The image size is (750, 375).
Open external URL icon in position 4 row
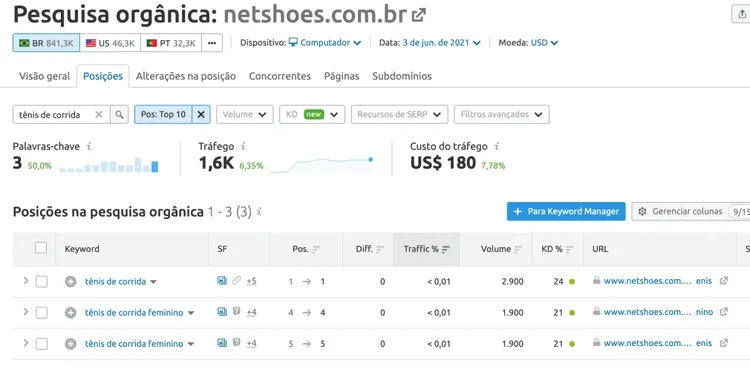click(724, 312)
